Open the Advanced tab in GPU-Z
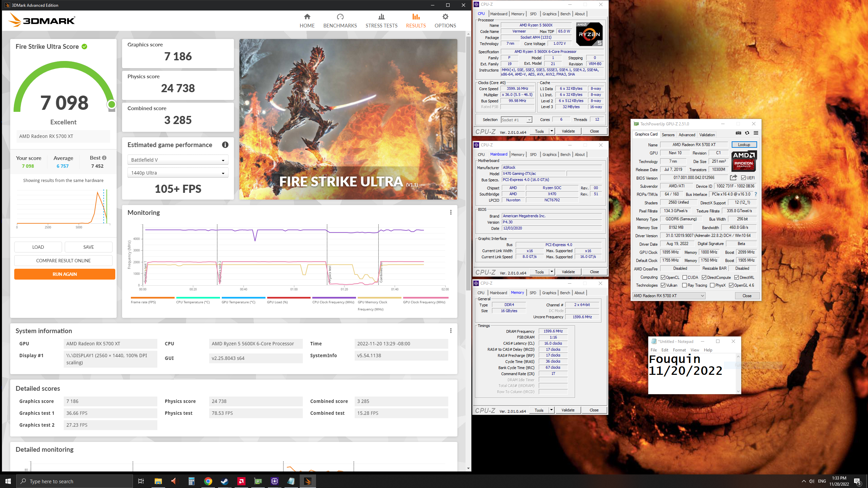Viewport: 868px width, 488px height. [x=687, y=135]
